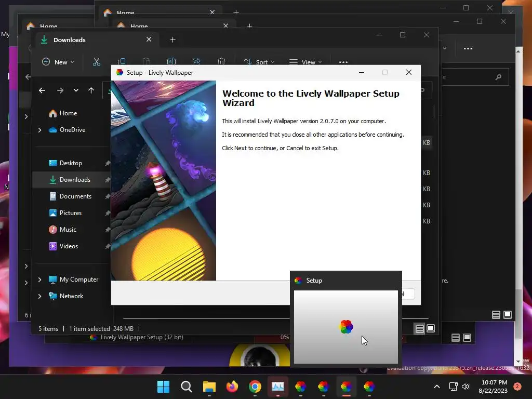Open recent locations chevron beside forward arrow
This screenshot has height=399, width=532.
tap(76, 90)
